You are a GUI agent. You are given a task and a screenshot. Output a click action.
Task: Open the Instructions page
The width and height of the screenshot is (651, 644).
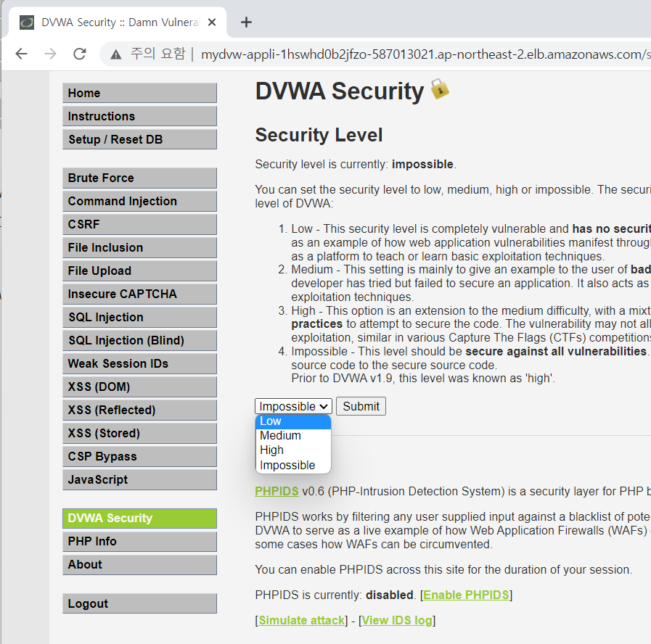(x=139, y=116)
